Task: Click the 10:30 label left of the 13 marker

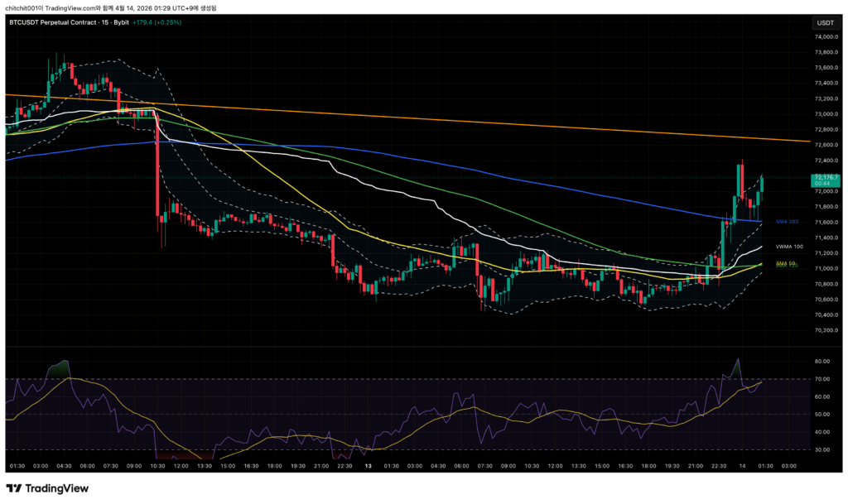Action: 156,466
